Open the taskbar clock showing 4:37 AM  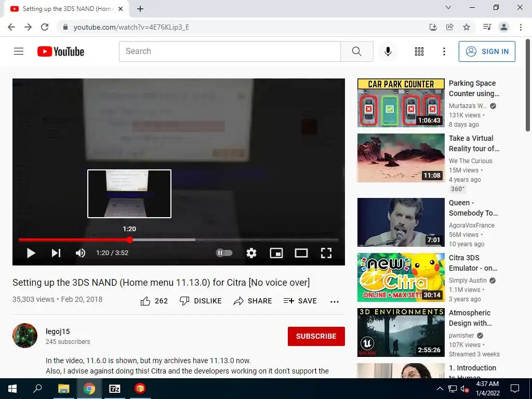pos(487,389)
